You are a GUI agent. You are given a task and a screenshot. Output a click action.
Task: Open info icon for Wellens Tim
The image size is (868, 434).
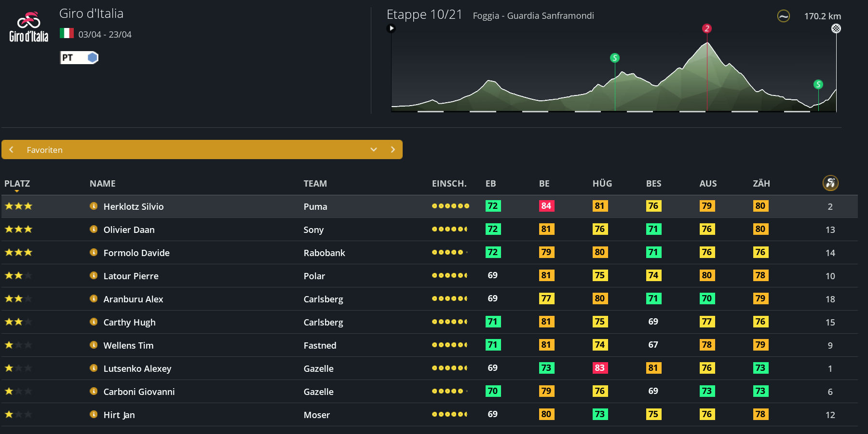coord(94,345)
